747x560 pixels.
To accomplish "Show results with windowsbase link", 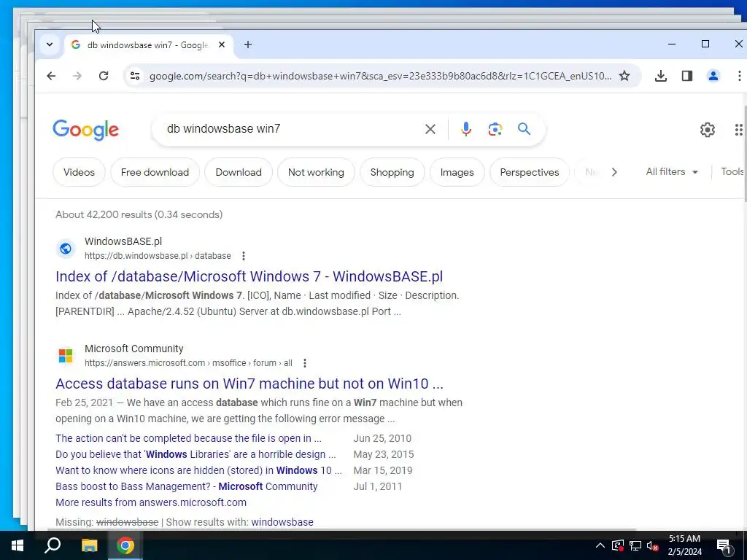I will point(282,522).
